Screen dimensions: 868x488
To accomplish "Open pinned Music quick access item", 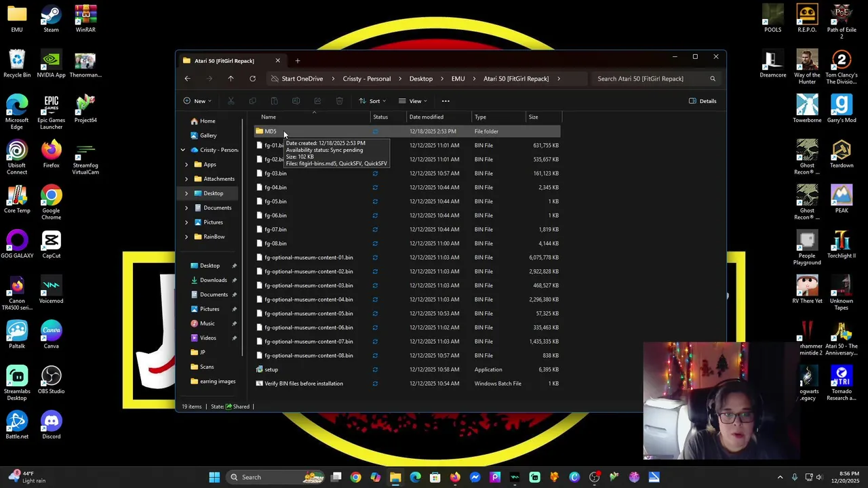I will click(x=208, y=323).
